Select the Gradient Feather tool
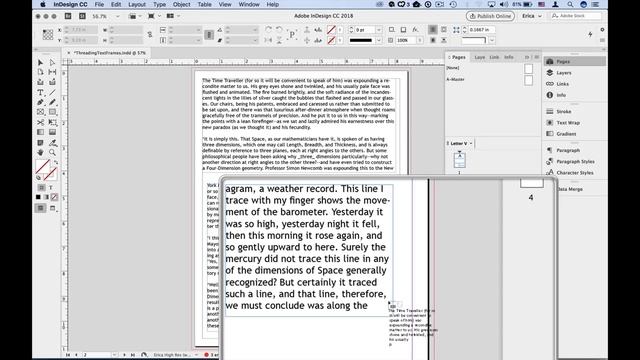 (52, 132)
